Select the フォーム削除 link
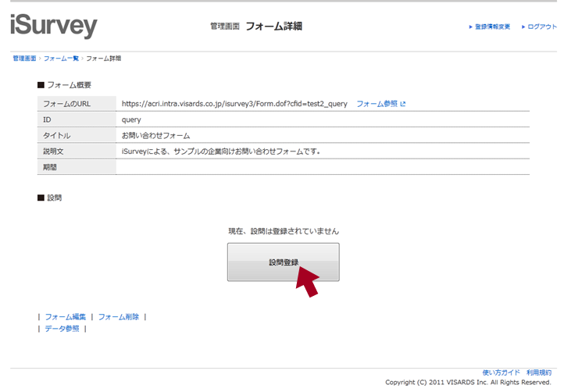The image size is (564, 392). coord(119,317)
